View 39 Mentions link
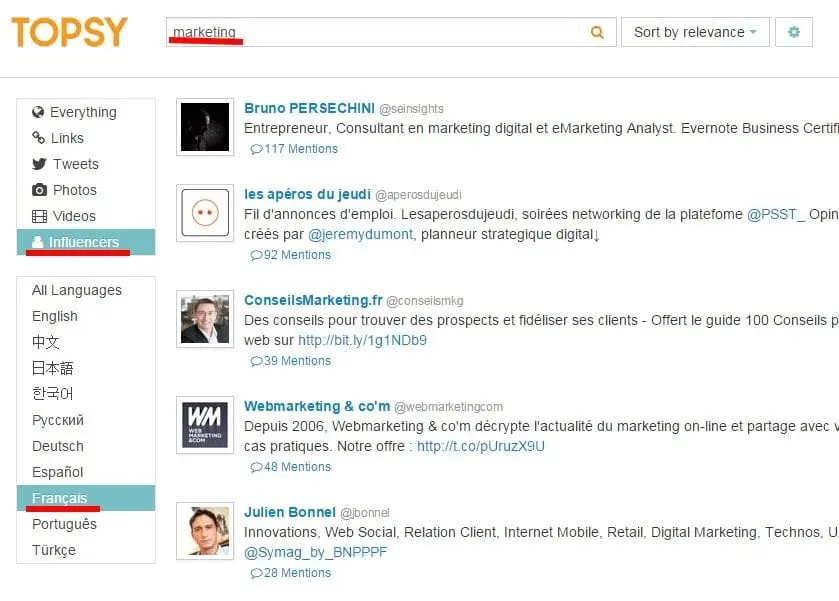 coord(298,361)
